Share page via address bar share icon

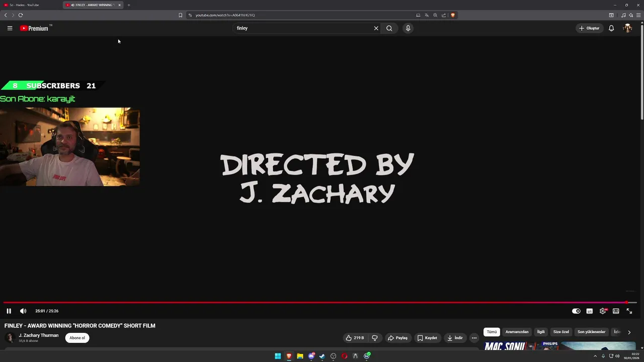[444, 15]
